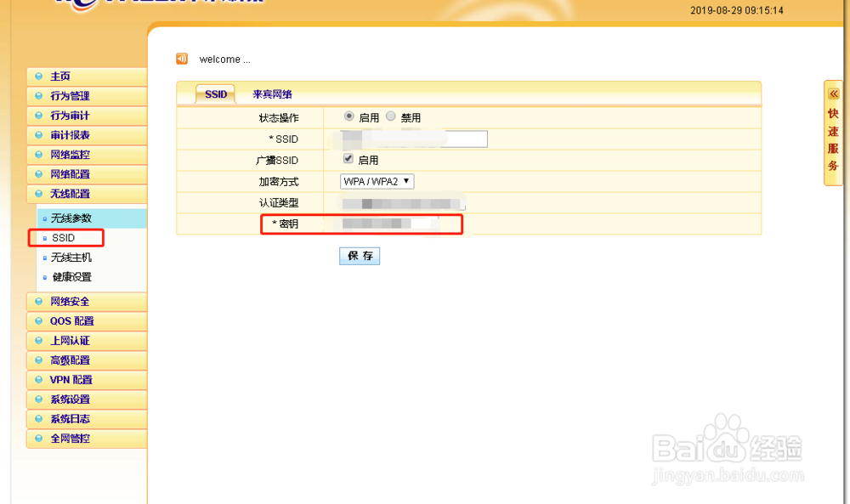Click the speaker icon beside welcome
This screenshot has height=504, width=850.
180,59
